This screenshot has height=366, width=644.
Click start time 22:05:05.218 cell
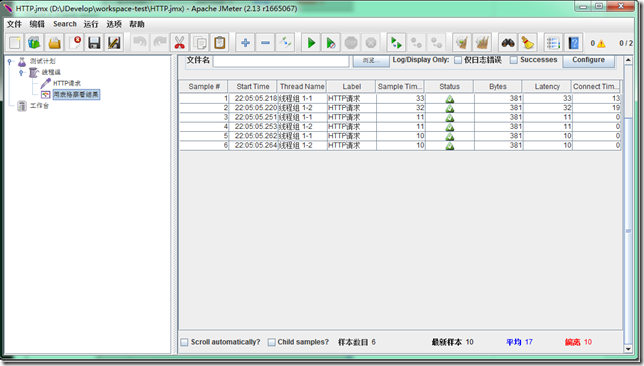click(253, 99)
